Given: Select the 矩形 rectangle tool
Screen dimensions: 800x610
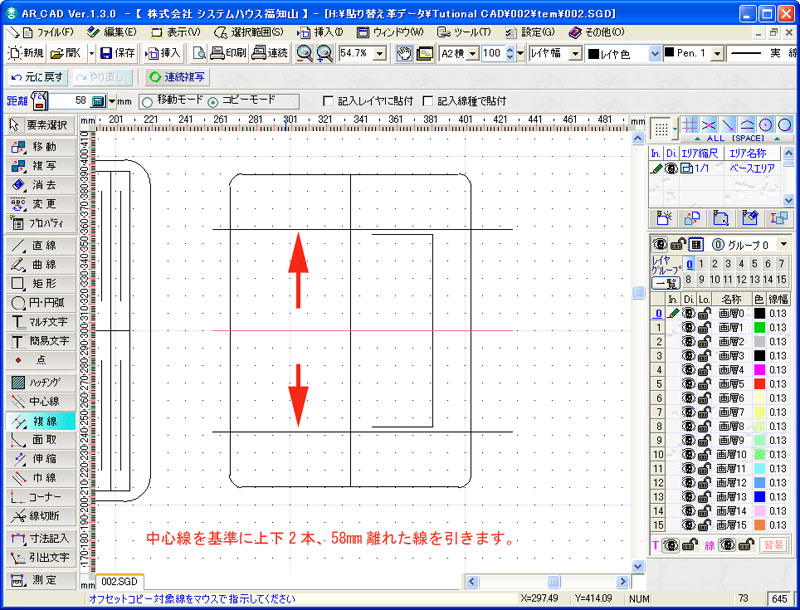Looking at the screenshot, I should click(x=41, y=284).
